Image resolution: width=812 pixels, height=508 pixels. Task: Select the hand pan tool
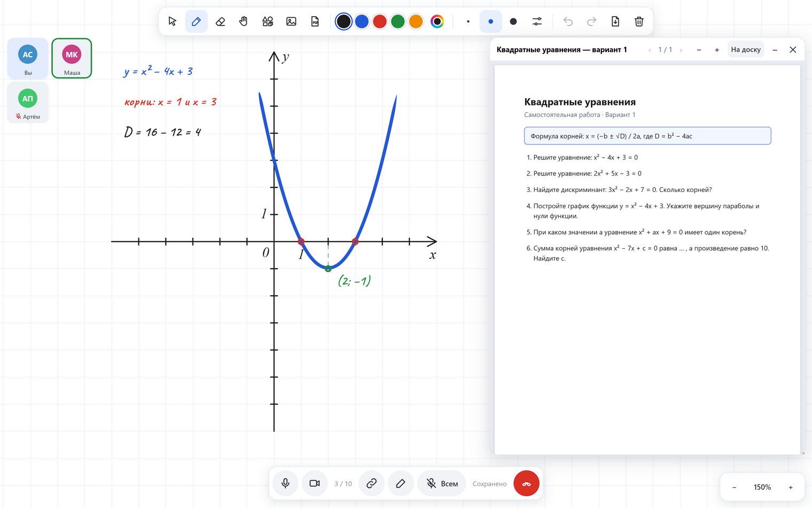pos(244,21)
